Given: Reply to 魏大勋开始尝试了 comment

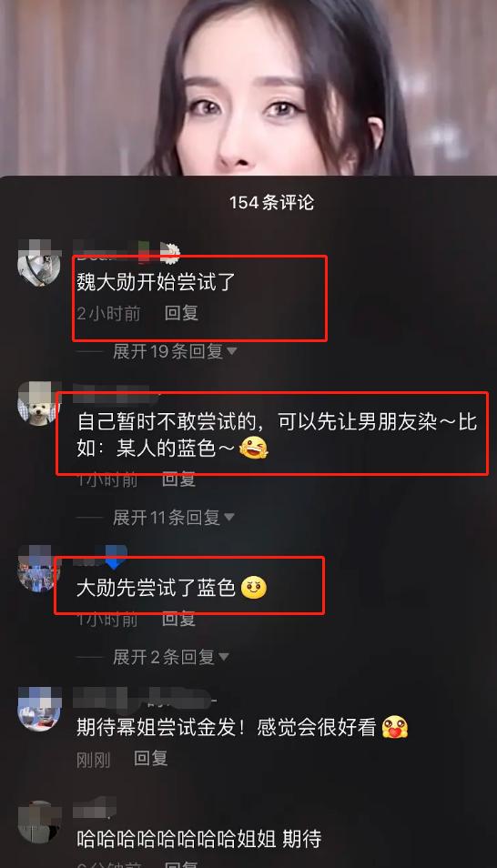Looking at the screenshot, I should tap(181, 313).
